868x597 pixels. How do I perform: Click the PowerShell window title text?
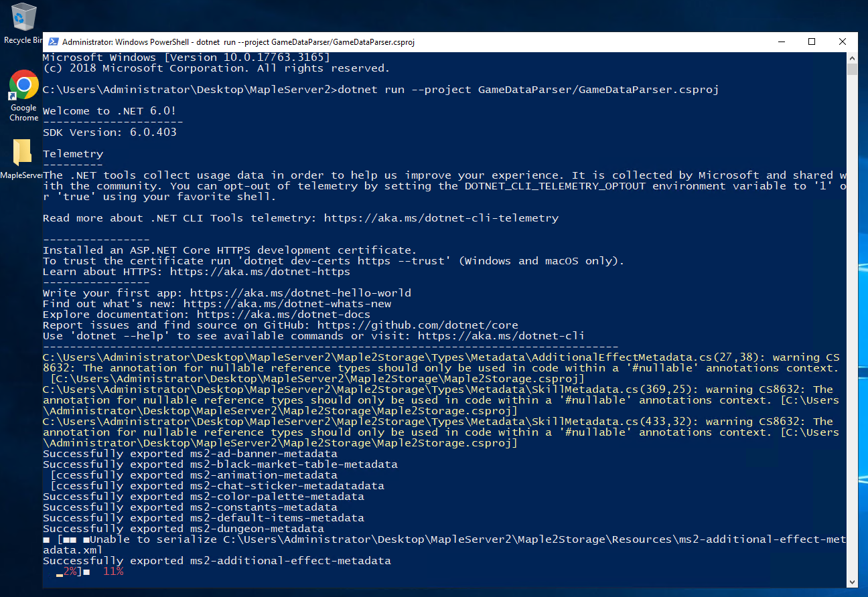click(x=238, y=41)
